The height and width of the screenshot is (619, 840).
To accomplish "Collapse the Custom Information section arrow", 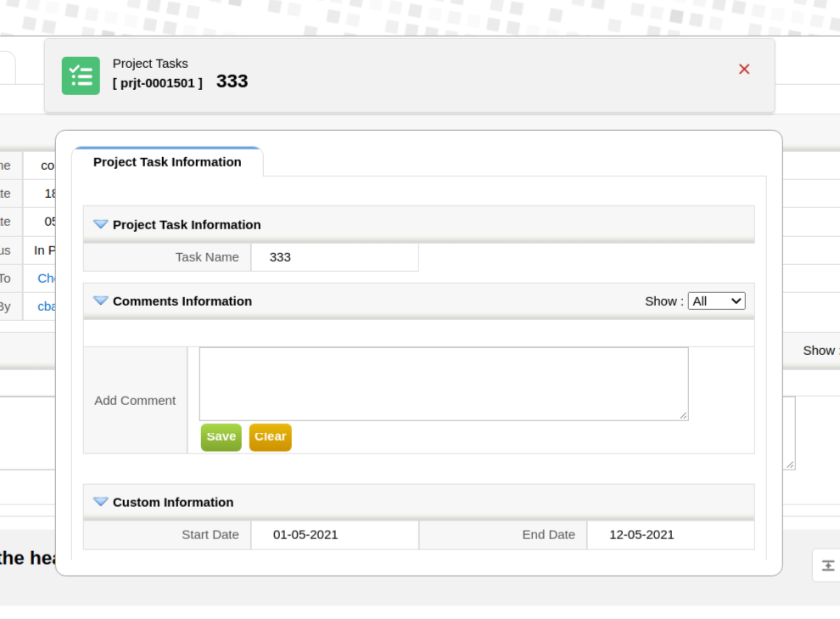I will point(101,503).
